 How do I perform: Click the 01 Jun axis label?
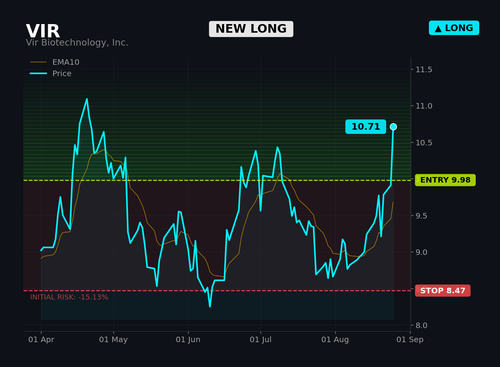[x=188, y=340]
